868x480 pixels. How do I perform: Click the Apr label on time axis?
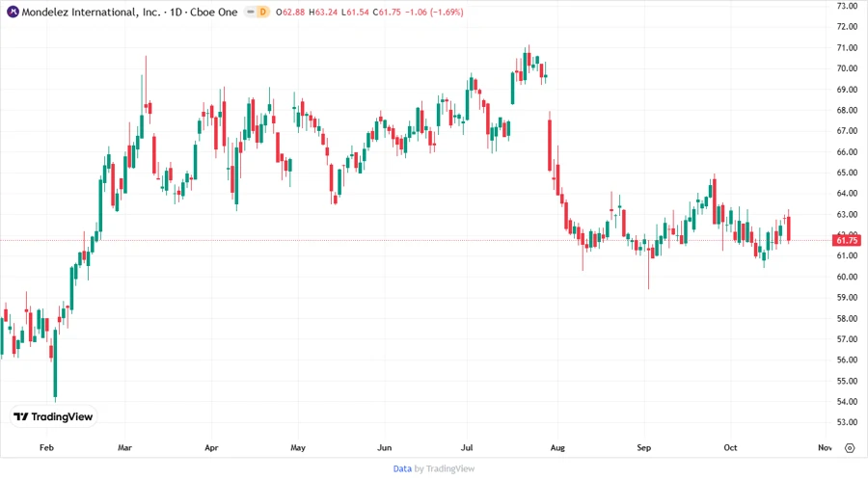(x=211, y=447)
